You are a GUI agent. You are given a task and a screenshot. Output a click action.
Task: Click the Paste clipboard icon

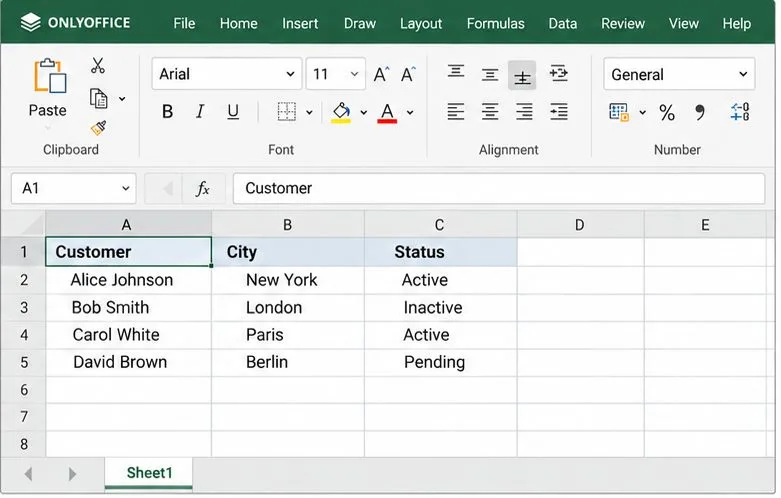click(49, 76)
